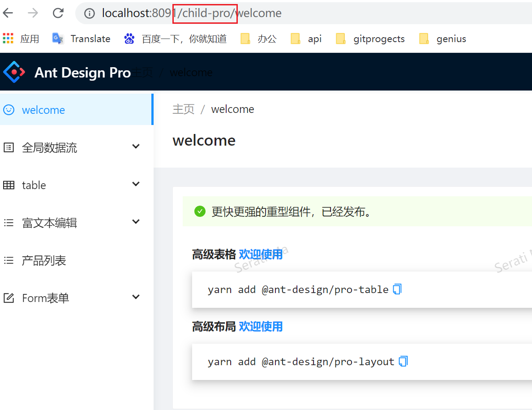Expand the 全局数据流 chevron

pos(136,146)
